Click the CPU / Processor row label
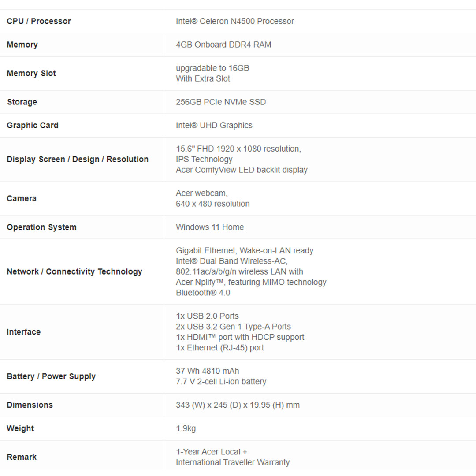Screen dimensions: 476x476 click(39, 21)
